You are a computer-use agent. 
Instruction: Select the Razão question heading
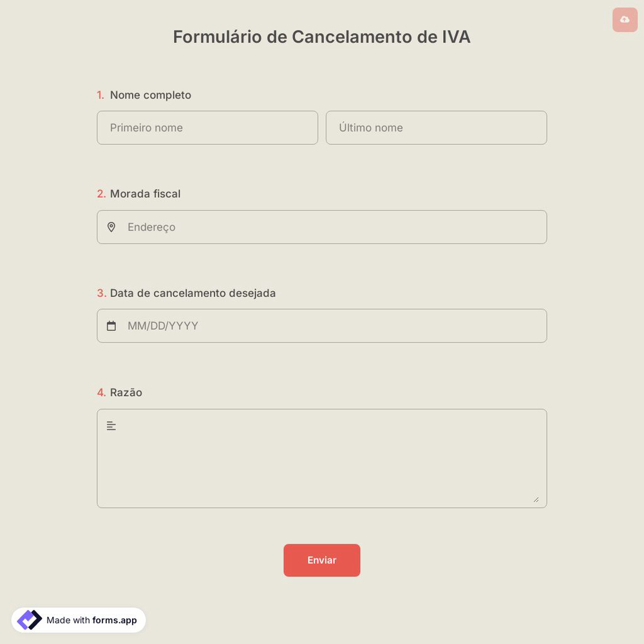click(x=126, y=392)
